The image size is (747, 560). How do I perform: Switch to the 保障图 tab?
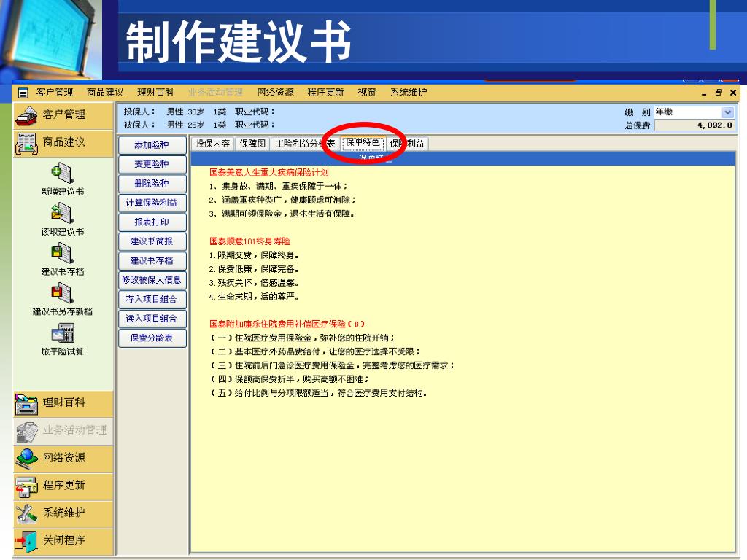click(252, 144)
